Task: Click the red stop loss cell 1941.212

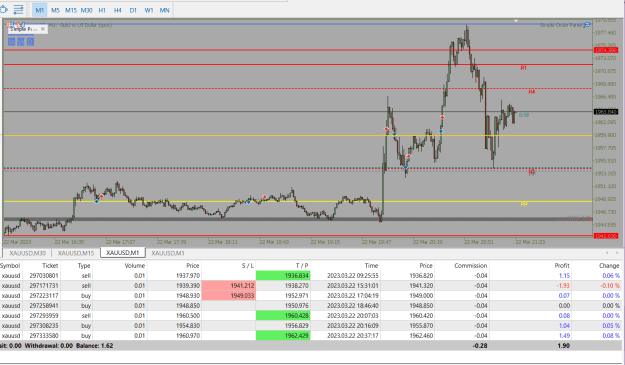Action: [228, 286]
